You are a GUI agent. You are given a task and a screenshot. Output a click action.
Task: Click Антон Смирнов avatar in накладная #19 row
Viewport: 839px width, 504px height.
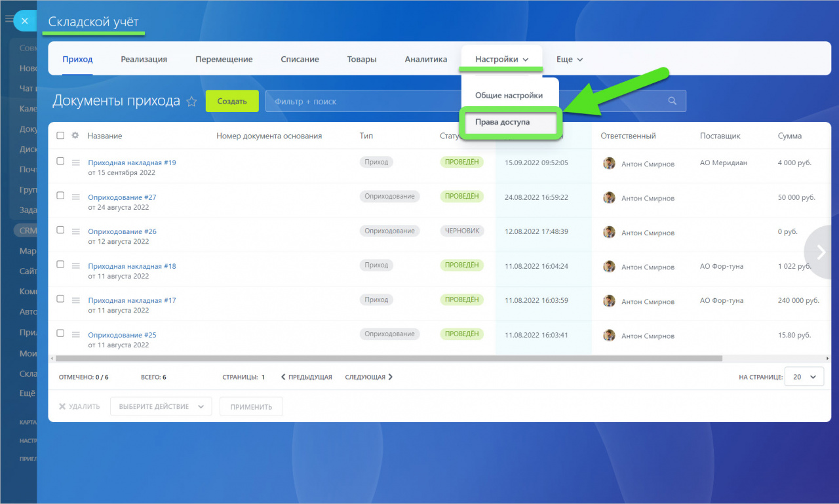(x=609, y=163)
